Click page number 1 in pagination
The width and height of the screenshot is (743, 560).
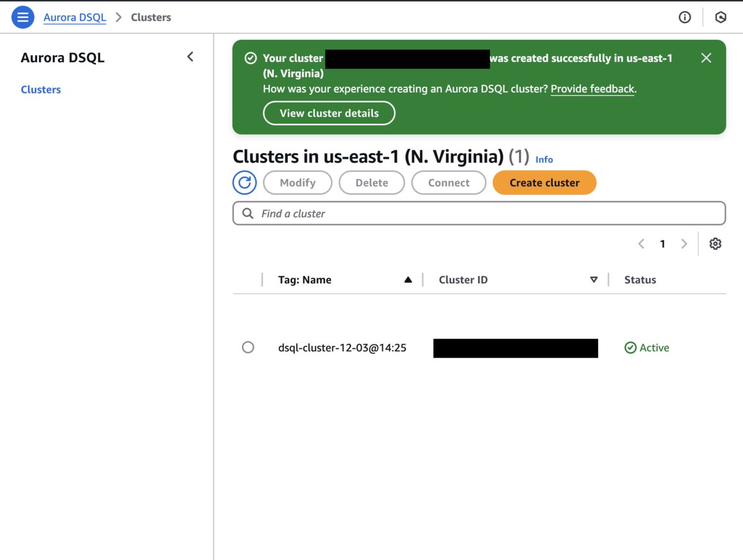[x=663, y=244]
